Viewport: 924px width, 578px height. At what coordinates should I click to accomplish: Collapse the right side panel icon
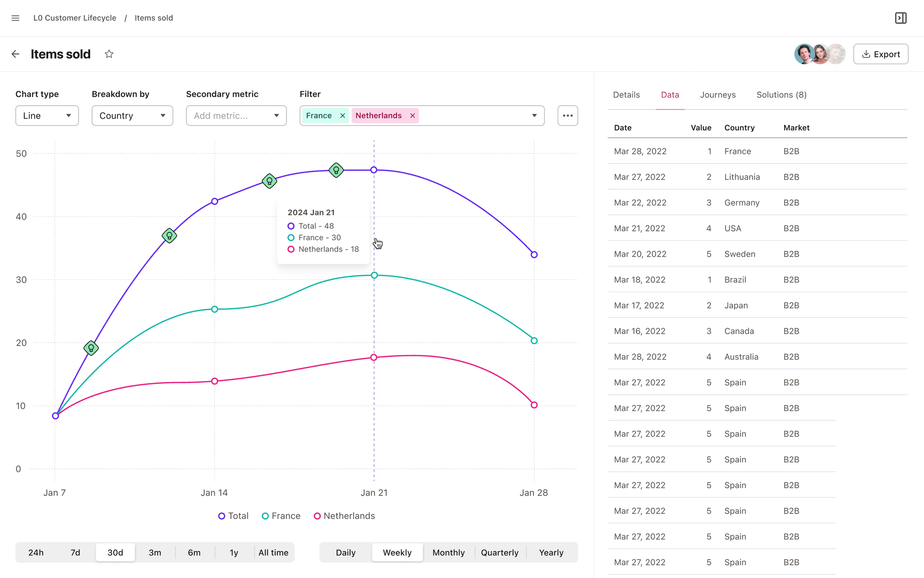click(901, 18)
